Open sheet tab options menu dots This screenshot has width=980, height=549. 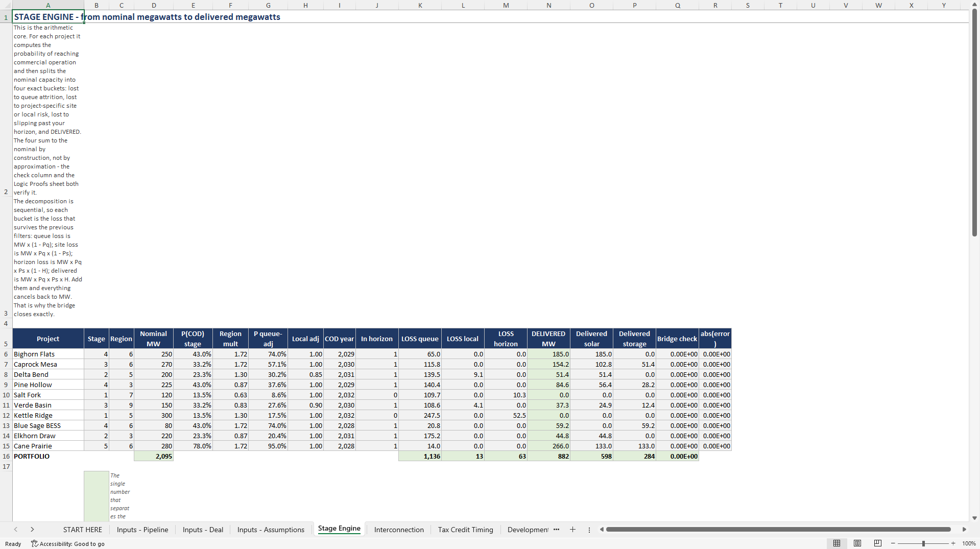589,530
